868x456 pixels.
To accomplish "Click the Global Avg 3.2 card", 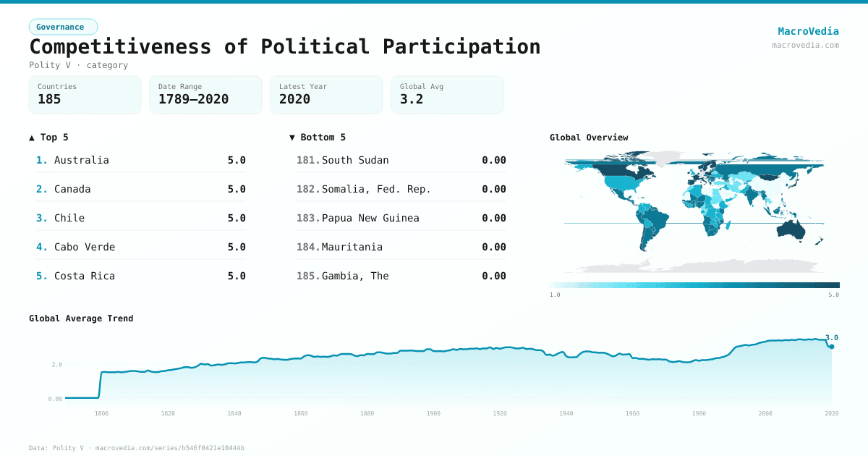I will pyautogui.click(x=447, y=95).
